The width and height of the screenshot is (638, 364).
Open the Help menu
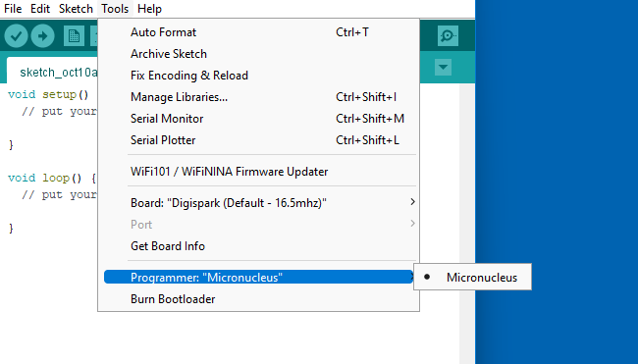coord(149,9)
